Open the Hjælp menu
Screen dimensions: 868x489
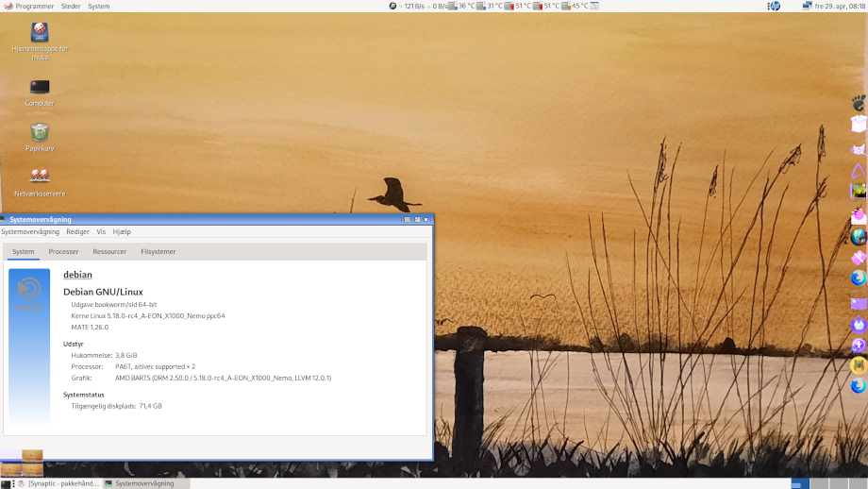[122, 231]
